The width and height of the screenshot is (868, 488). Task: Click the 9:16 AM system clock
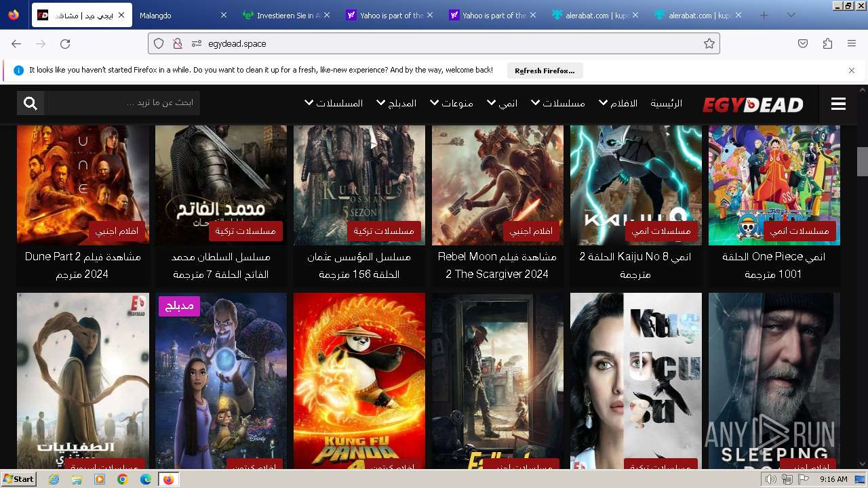point(833,479)
